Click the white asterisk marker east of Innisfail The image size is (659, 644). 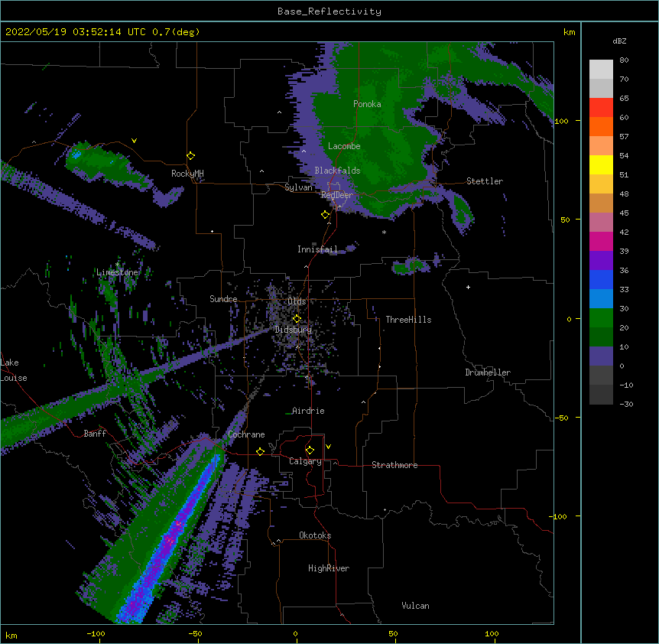(384, 233)
